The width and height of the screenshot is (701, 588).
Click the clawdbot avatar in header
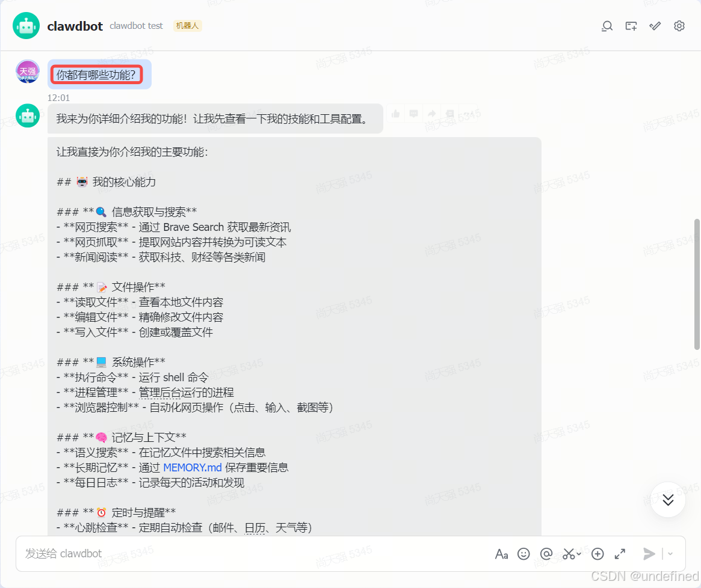click(26, 26)
